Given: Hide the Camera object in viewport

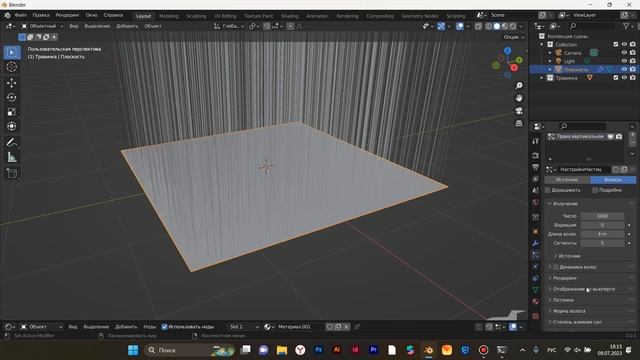Looking at the screenshot, I should [624, 53].
